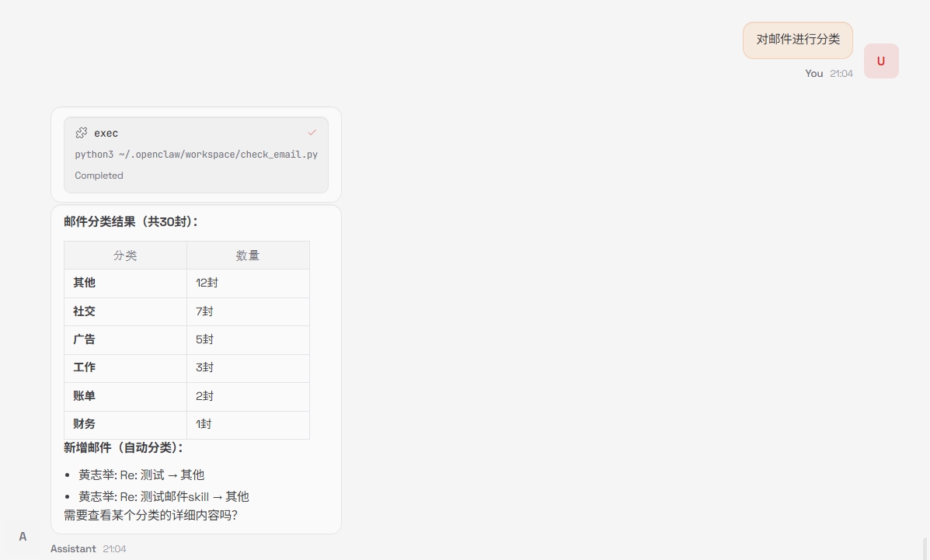Click the user avatar labeled U
Viewport: 930px width, 560px height.
(880, 61)
